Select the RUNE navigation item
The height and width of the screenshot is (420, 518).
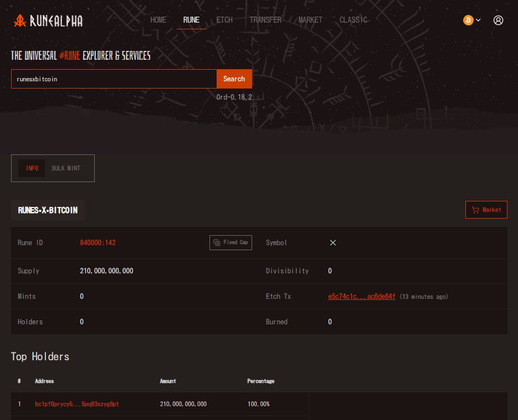click(191, 20)
